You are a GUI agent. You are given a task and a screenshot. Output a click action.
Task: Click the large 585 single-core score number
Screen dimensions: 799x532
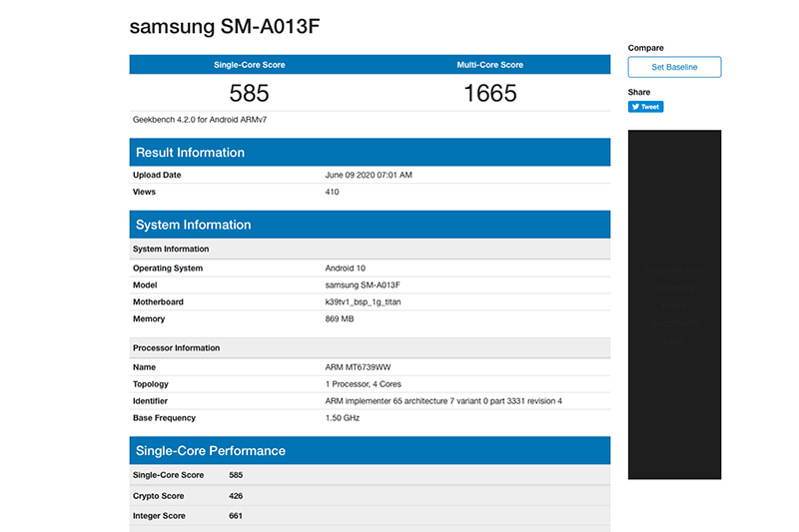point(249,94)
